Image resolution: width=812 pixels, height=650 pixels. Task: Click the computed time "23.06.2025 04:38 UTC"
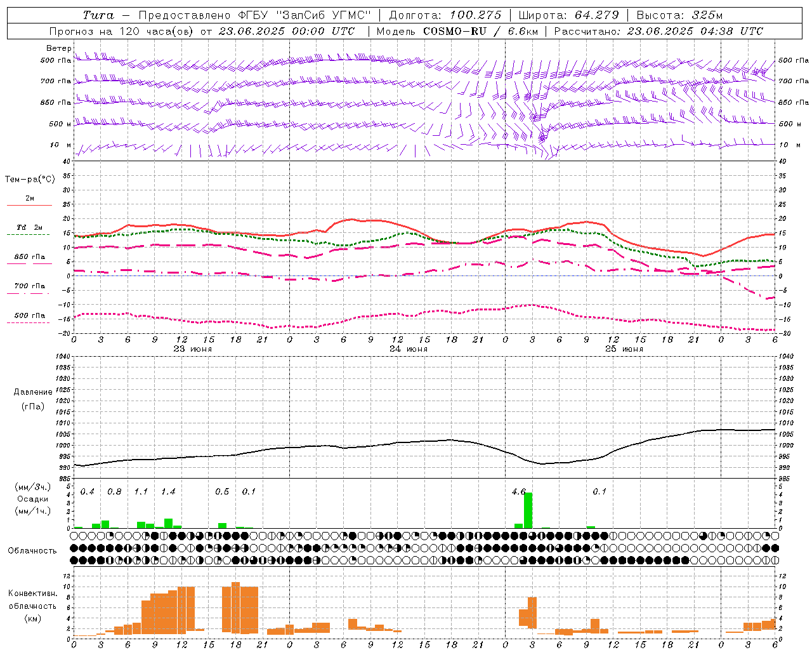(x=695, y=31)
